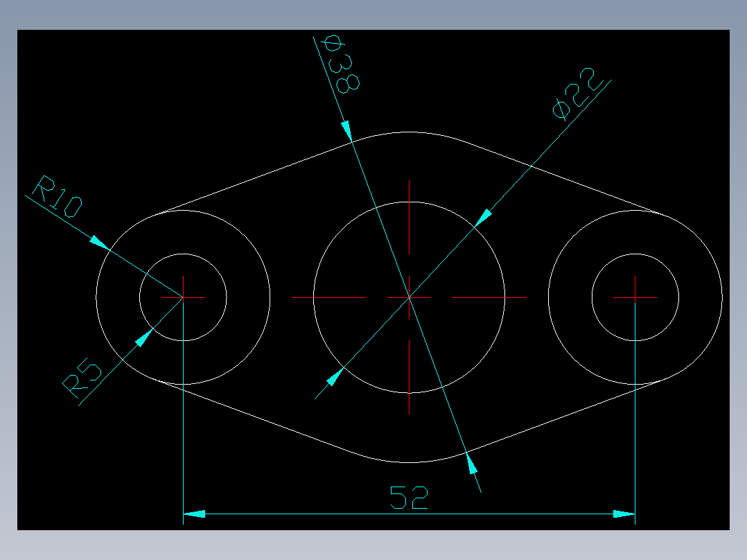Image resolution: width=747 pixels, height=560 pixels.
Task: Click the arrowhead of the R5 leader
Action: click(x=144, y=338)
